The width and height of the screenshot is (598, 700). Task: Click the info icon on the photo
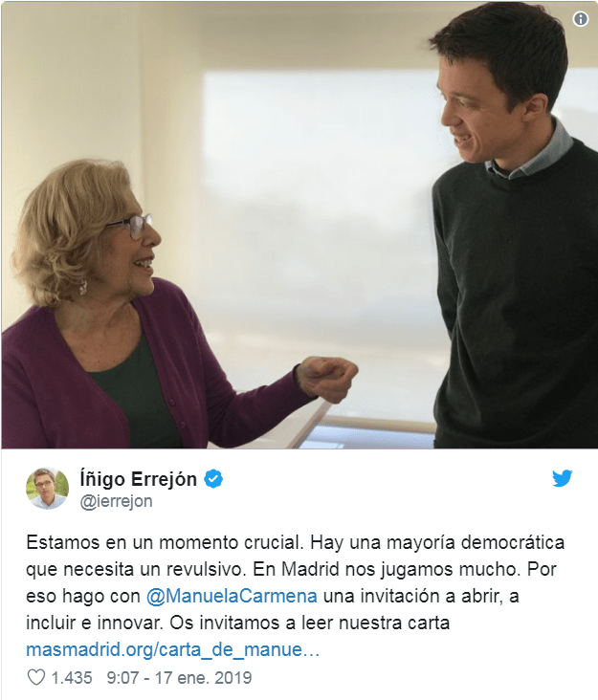(580, 19)
